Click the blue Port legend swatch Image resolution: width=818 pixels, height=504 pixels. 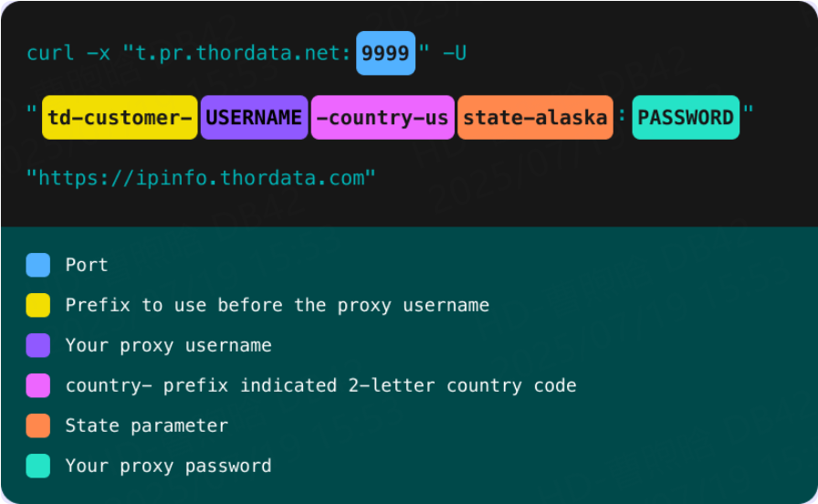click(x=38, y=265)
